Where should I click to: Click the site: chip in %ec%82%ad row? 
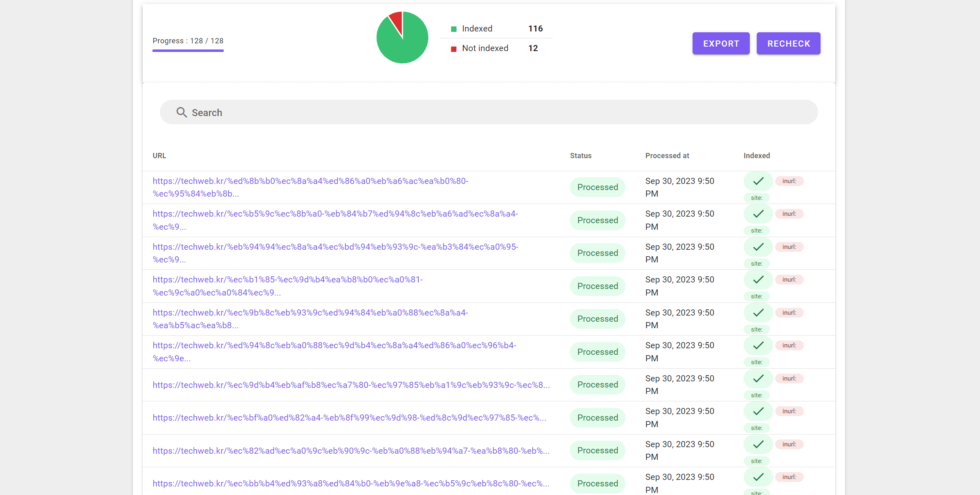point(756,461)
